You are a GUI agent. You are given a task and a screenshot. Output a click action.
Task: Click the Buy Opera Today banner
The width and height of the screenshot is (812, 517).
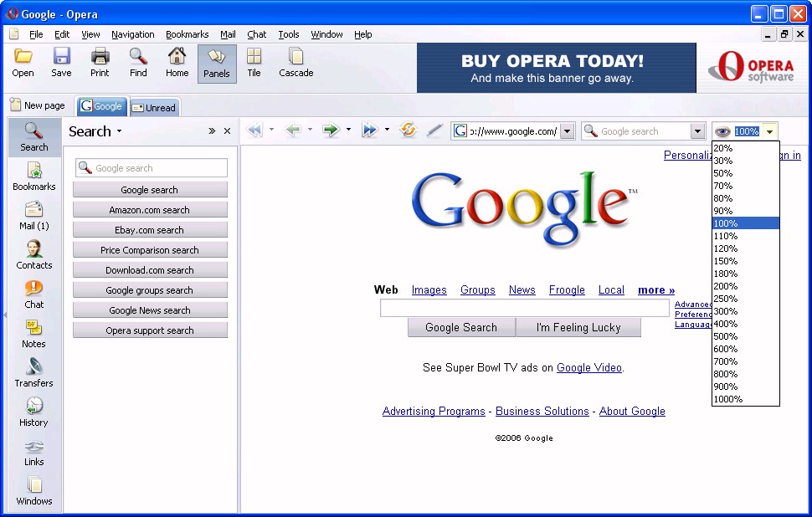(x=557, y=68)
